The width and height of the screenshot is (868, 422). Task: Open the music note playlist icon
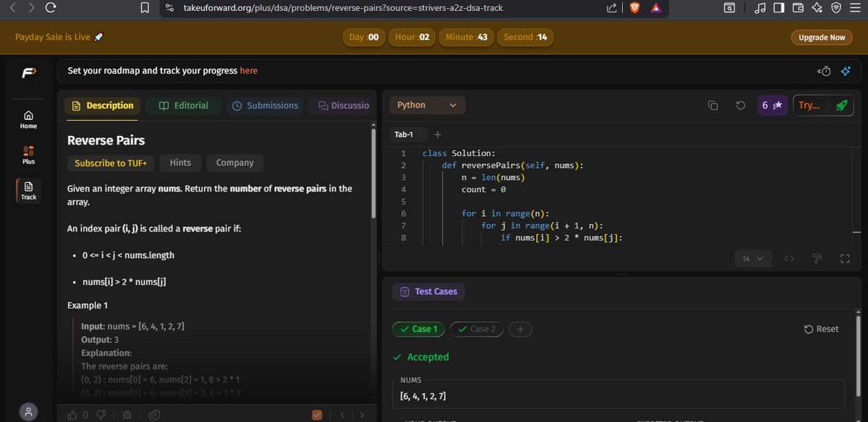[x=760, y=8]
